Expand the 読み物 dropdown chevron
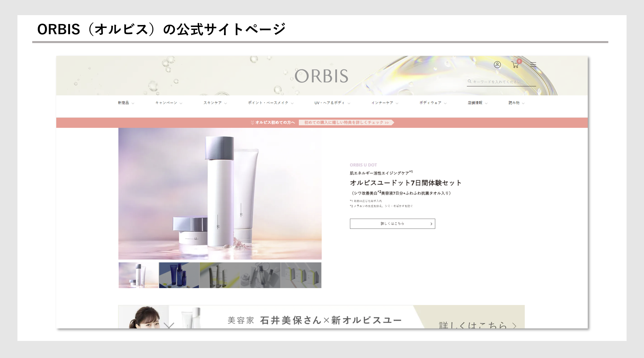 point(523,103)
